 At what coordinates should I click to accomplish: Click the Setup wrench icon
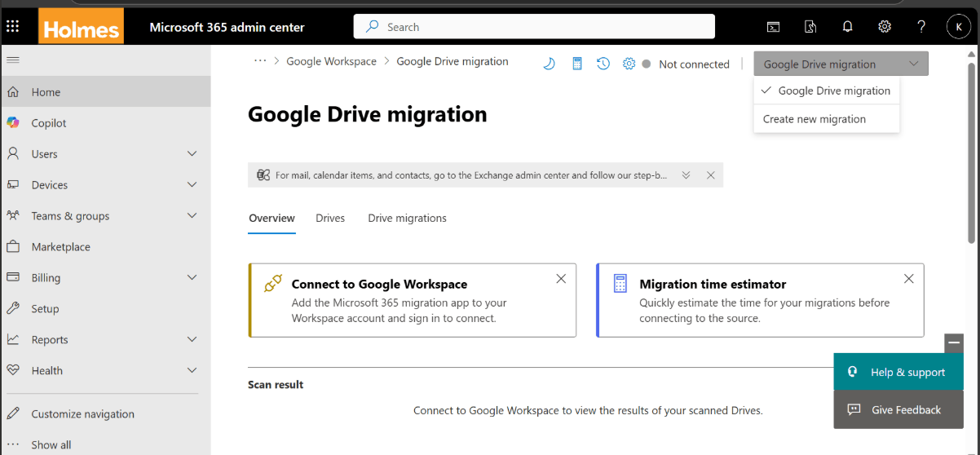(x=13, y=308)
